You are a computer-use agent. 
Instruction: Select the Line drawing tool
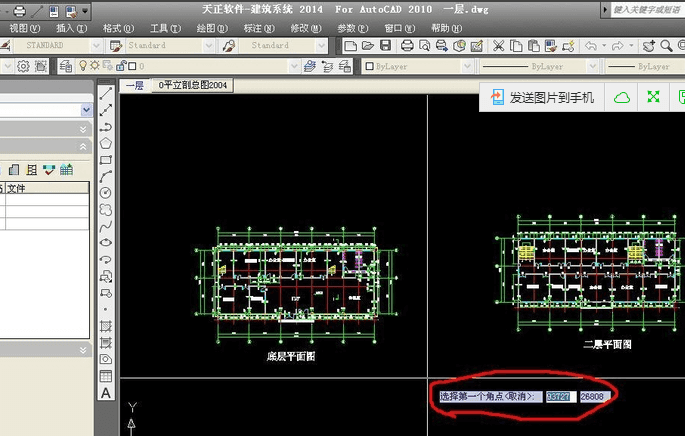(106, 93)
